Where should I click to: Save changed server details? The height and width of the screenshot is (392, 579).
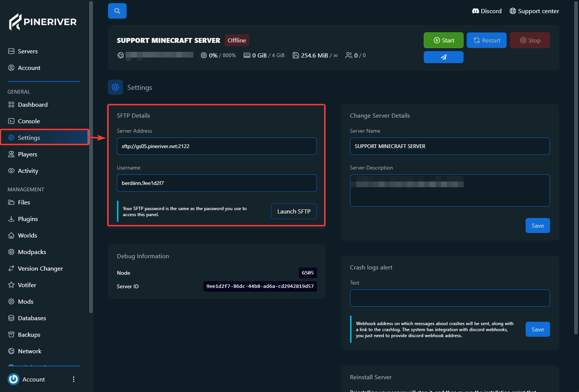pyautogui.click(x=538, y=226)
